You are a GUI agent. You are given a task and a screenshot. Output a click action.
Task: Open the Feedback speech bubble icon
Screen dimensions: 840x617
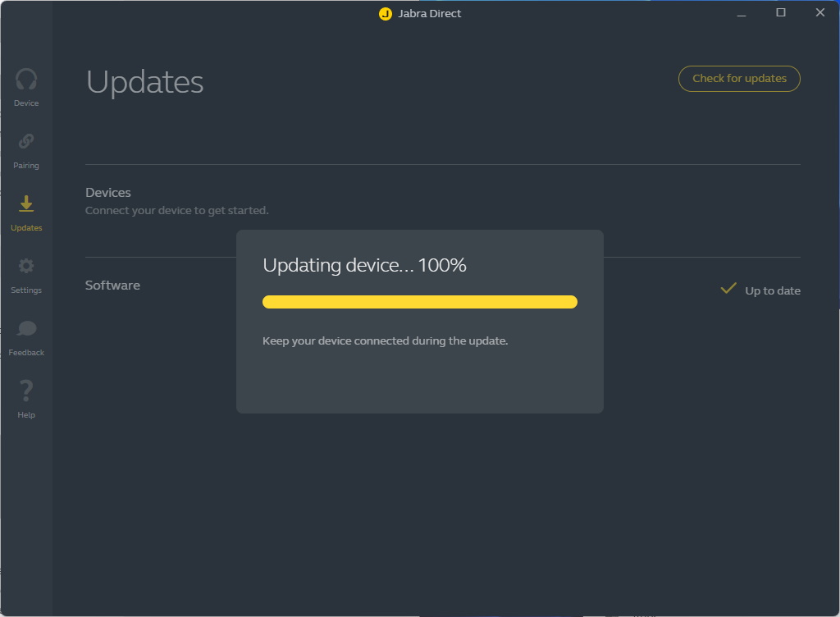click(26, 328)
